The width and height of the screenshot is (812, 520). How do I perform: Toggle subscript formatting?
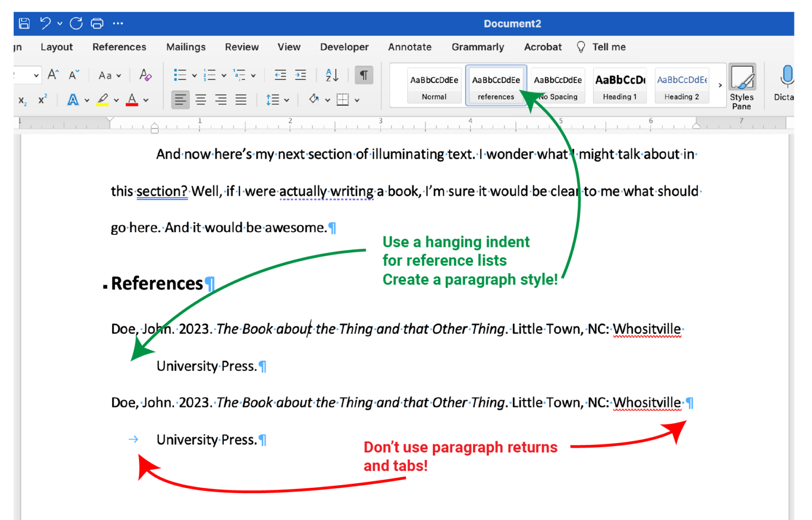pos(21,99)
